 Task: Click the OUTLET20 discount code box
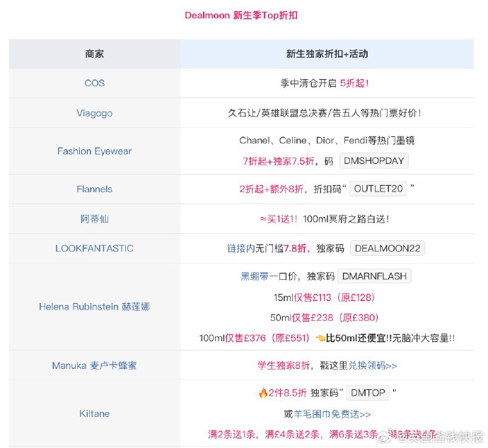378,189
